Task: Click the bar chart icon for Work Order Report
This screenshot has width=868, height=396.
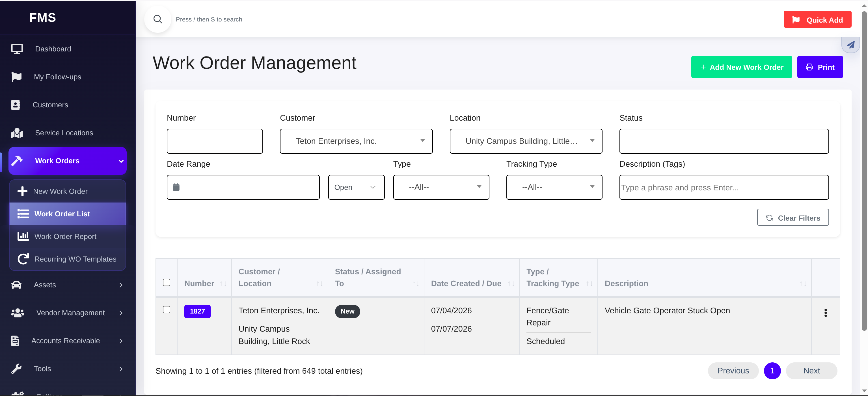Action: [23, 236]
